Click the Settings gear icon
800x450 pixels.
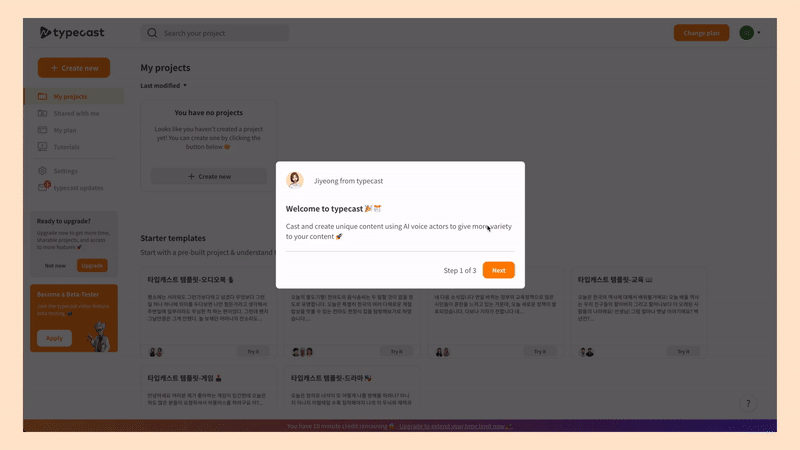click(42, 171)
